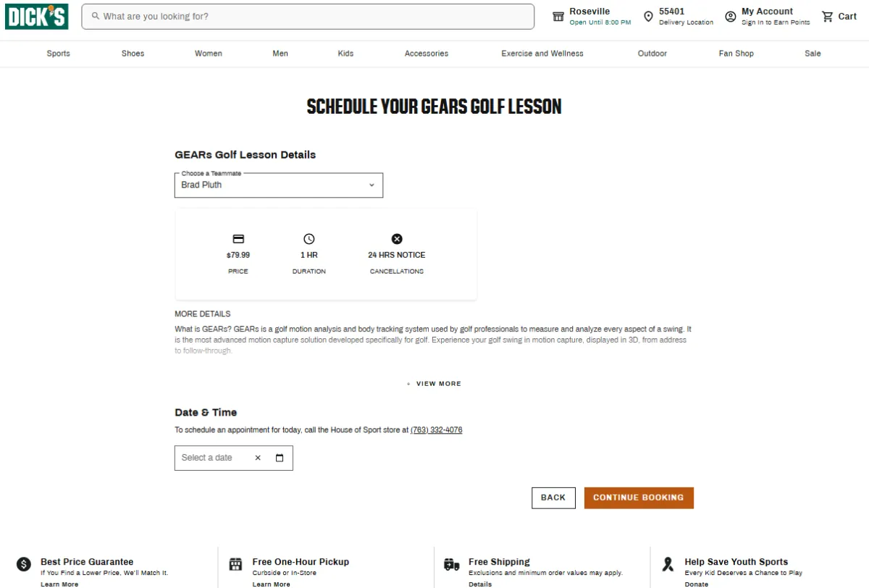Click the 'What are you looking for?' search box
This screenshot has width=869, height=588.
[308, 16]
